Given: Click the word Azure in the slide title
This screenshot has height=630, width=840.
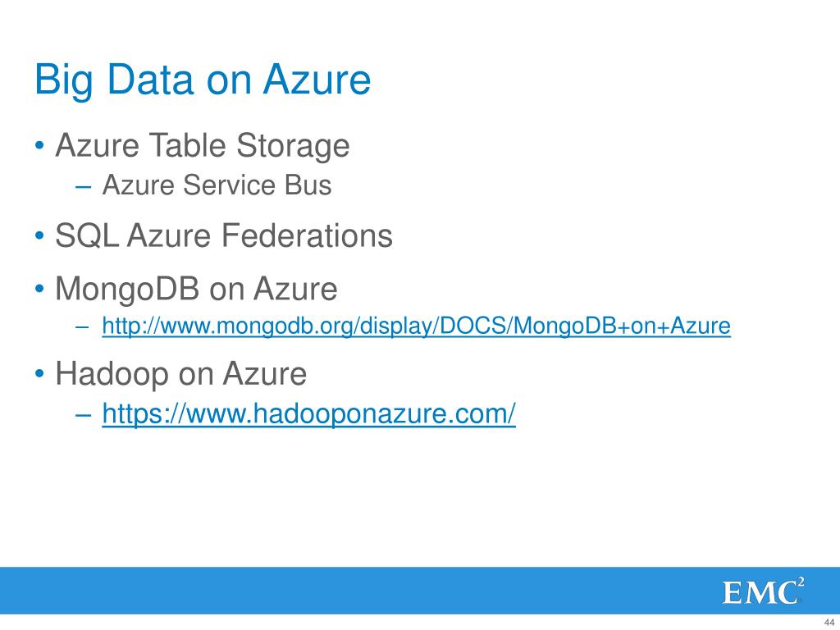Looking at the screenshot, I should [317, 80].
